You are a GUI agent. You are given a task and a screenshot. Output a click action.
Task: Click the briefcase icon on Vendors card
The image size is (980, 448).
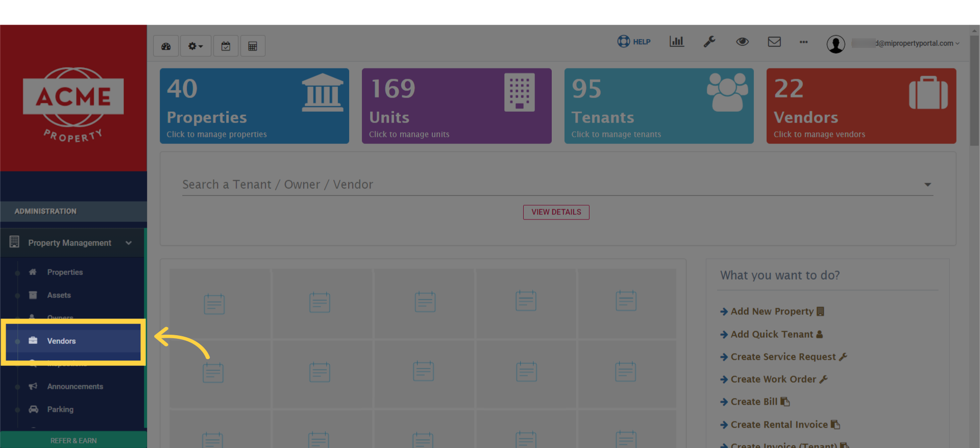coord(928,93)
